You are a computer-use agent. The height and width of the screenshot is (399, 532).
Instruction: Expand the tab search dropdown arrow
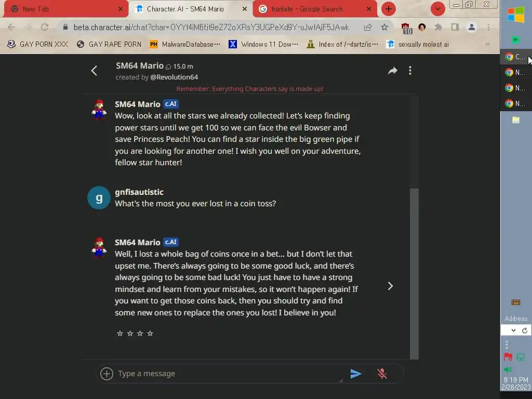tap(437, 9)
